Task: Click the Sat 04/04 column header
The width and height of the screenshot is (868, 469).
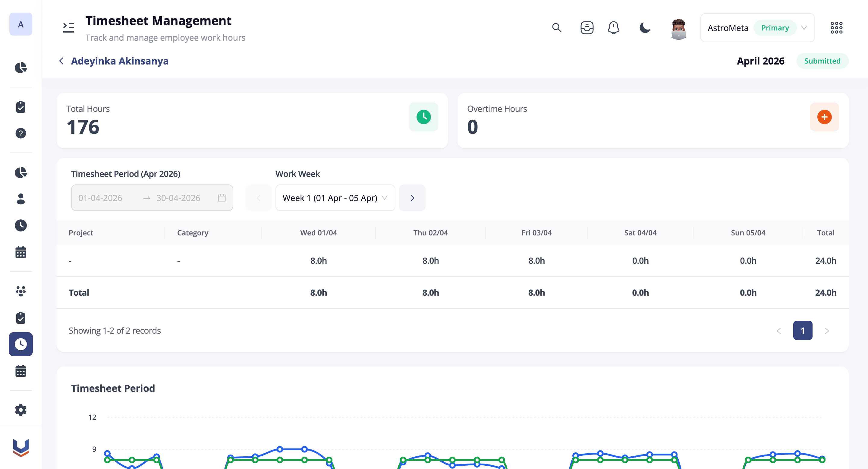Action: pyautogui.click(x=640, y=233)
